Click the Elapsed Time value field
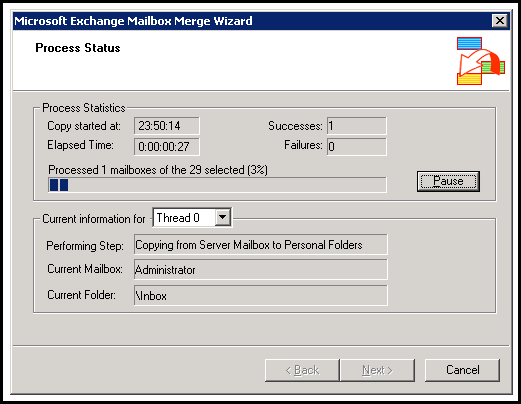The image size is (521, 404). pyautogui.click(x=167, y=147)
